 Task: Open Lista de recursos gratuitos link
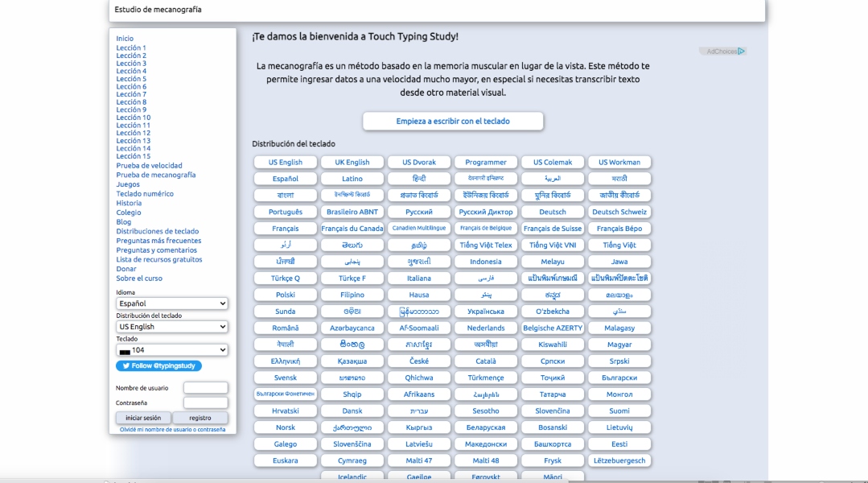point(158,260)
